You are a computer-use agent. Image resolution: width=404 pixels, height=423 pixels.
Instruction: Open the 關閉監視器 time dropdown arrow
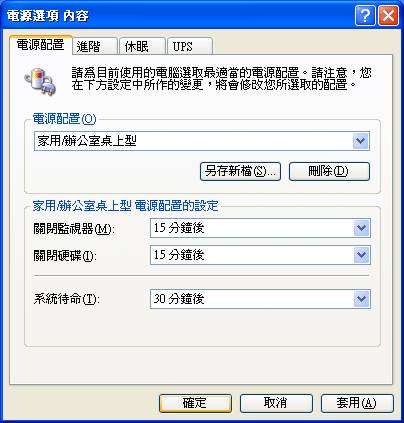362,228
